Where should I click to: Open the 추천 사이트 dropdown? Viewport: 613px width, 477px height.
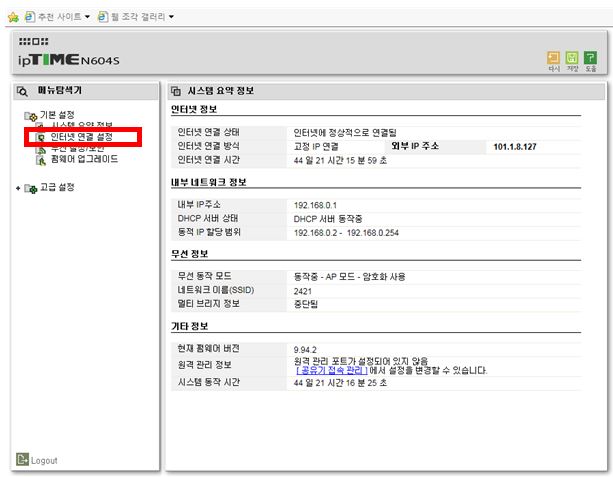tap(62, 16)
